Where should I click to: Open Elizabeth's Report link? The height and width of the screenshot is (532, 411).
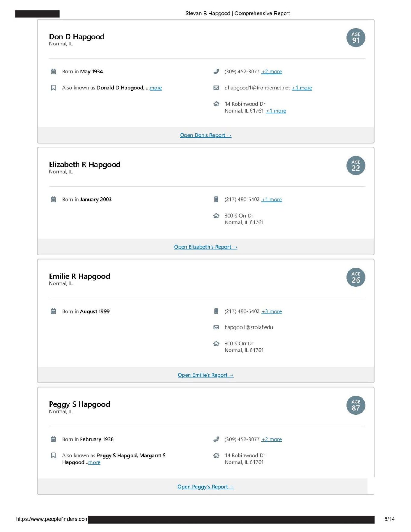[x=205, y=247]
